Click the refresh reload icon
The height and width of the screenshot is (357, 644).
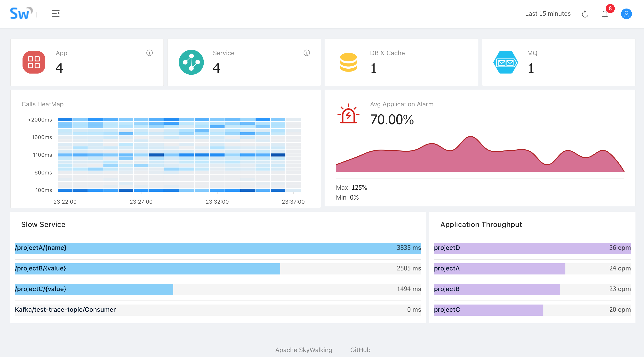(585, 14)
